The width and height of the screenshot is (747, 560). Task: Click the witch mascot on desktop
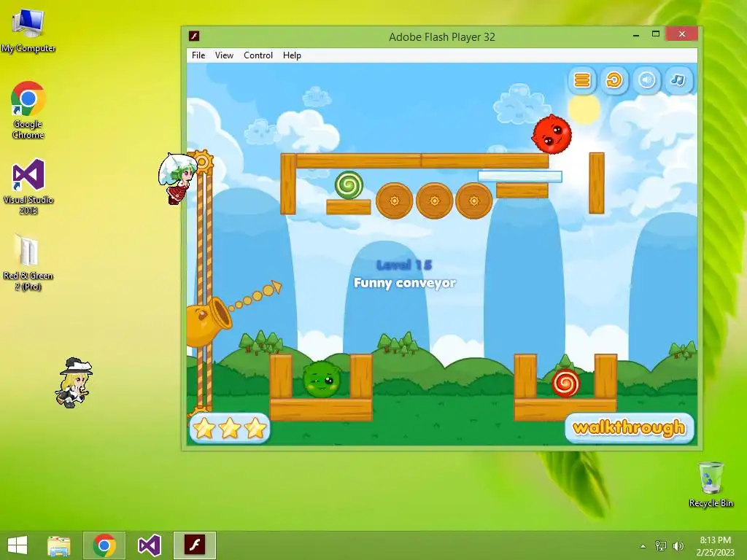coord(74,383)
